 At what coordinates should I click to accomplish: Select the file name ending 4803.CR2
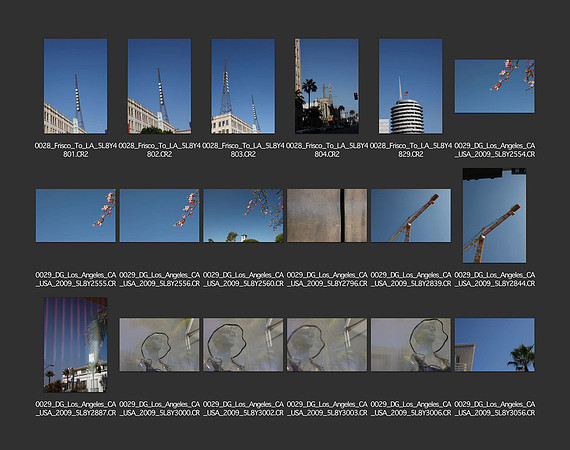click(x=243, y=150)
